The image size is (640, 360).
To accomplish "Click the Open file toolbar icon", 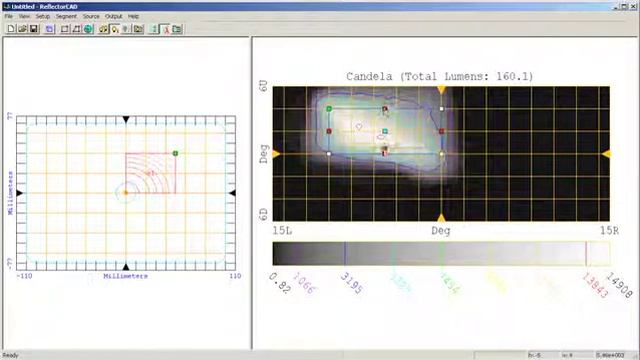I will coord(22,29).
